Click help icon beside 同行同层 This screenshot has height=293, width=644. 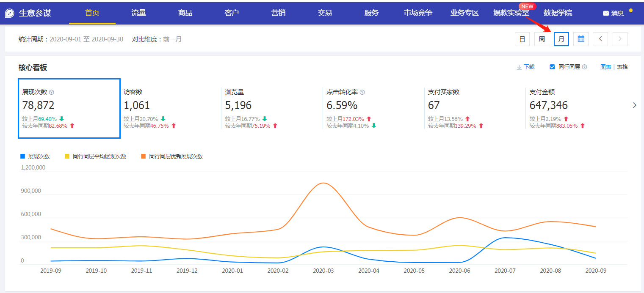[584, 67]
